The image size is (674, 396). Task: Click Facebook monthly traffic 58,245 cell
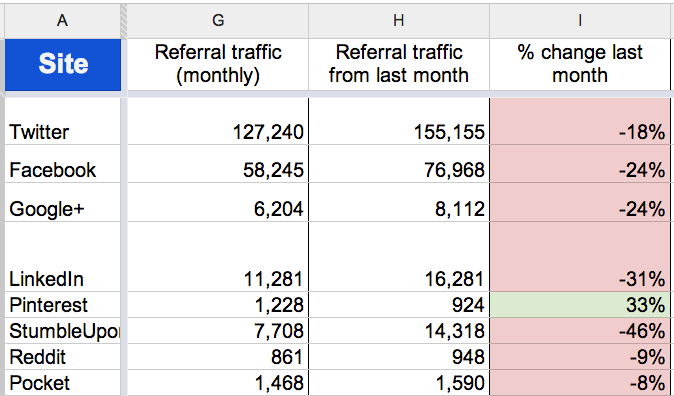218,164
